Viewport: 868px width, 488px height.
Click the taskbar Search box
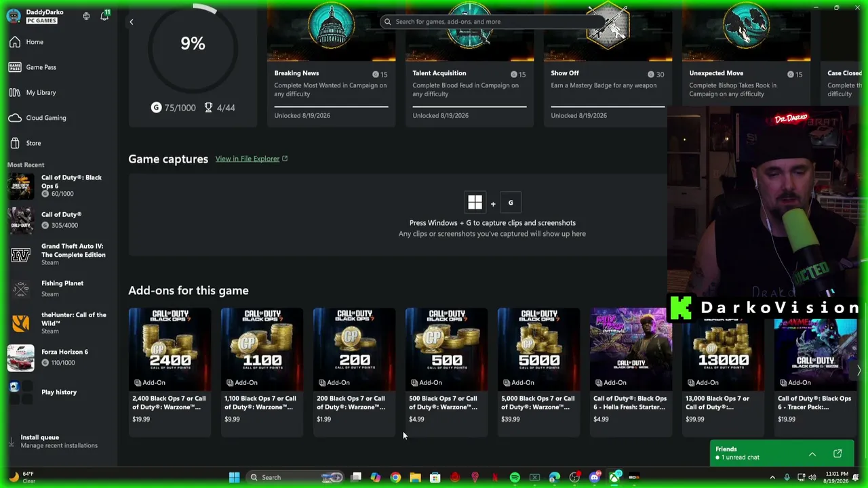(295, 477)
